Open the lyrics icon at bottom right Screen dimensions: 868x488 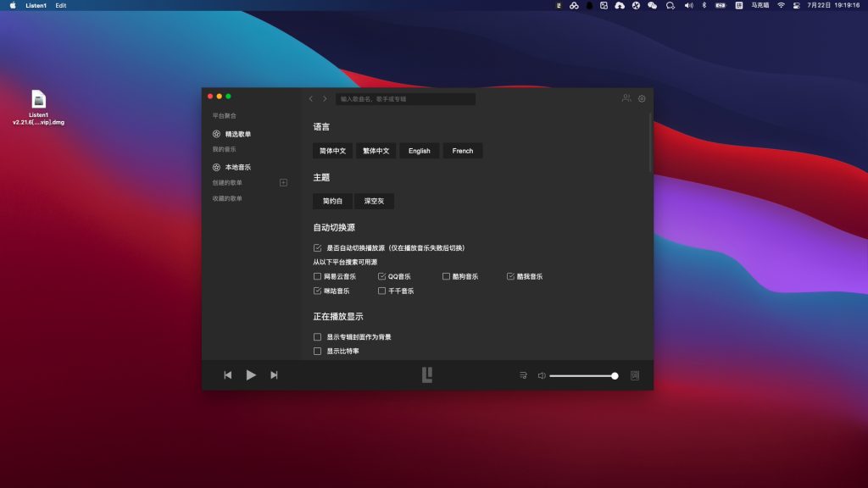(634, 374)
